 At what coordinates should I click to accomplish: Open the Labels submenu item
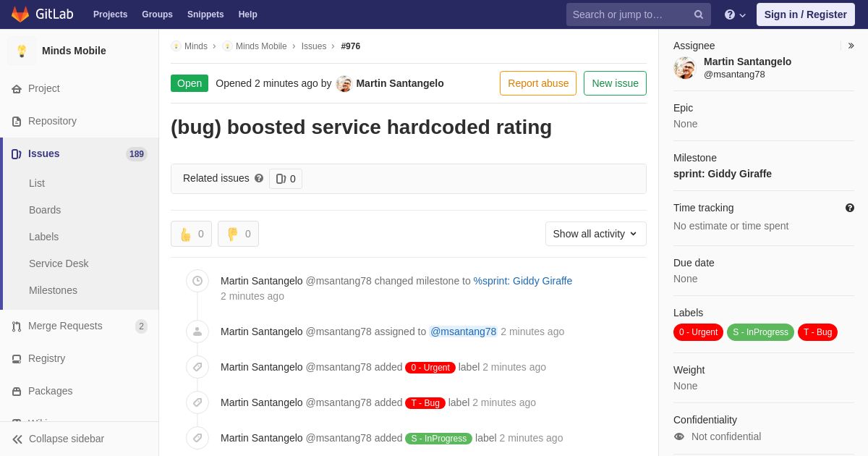tap(44, 237)
